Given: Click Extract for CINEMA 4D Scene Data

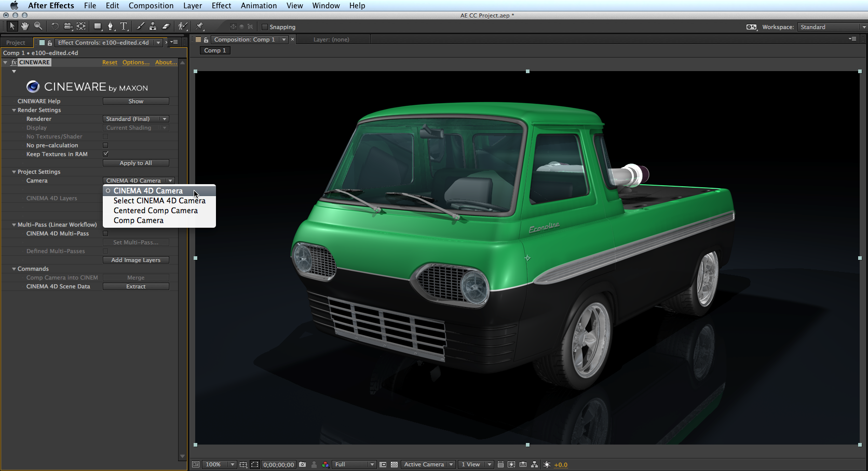Looking at the screenshot, I should (136, 286).
